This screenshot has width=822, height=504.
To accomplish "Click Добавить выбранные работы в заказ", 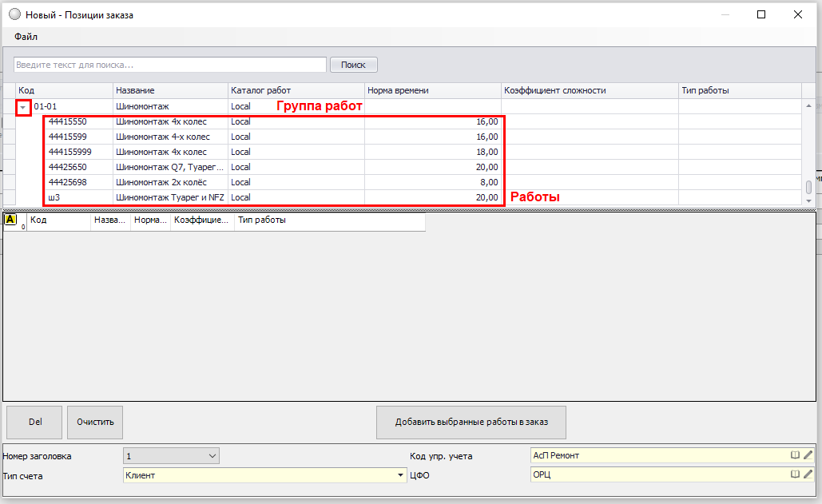I will pos(471,422).
